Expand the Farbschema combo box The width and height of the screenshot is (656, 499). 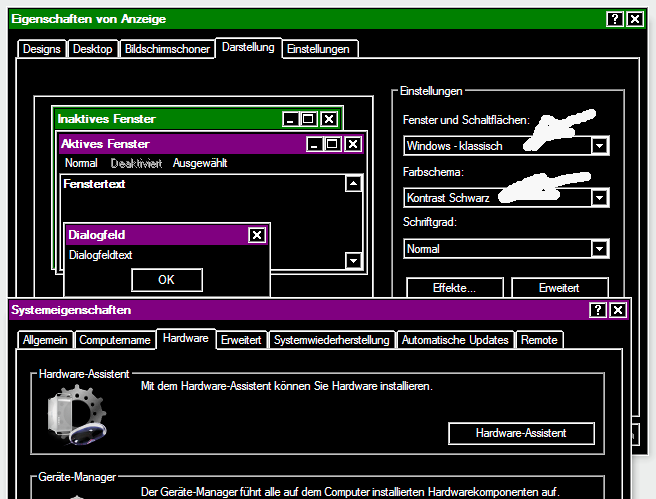pyautogui.click(x=600, y=198)
